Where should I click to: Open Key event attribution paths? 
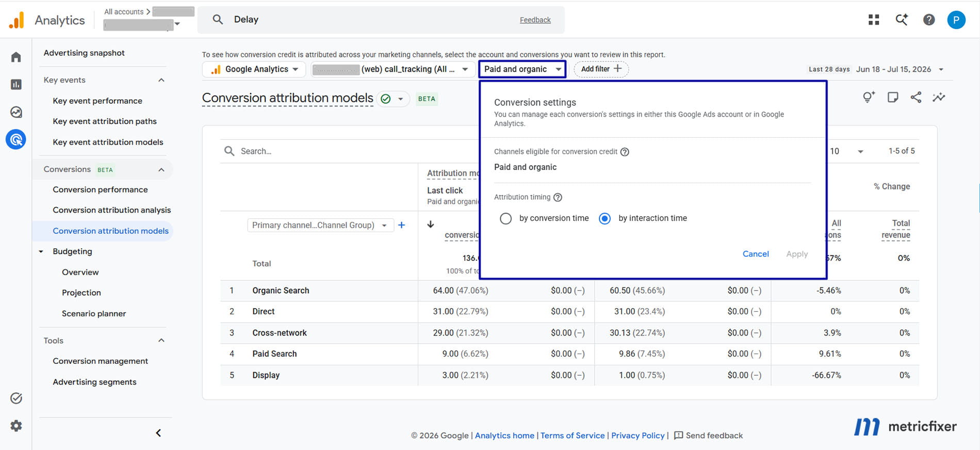(x=105, y=121)
